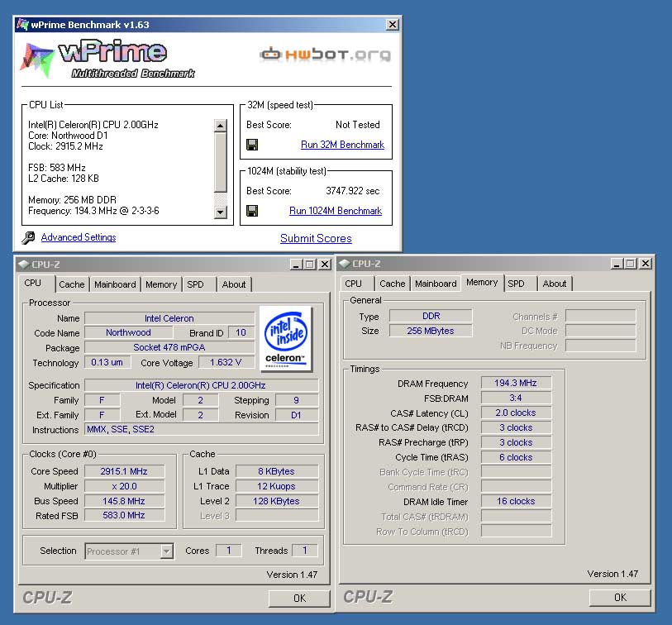
Task: Switch to Mainboard tab in left CPU-Z
Action: tap(115, 284)
